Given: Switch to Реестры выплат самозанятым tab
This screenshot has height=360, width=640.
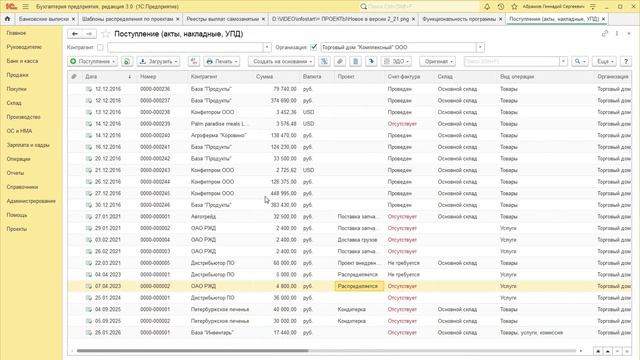Looking at the screenshot, I should click(x=223, y=19).
